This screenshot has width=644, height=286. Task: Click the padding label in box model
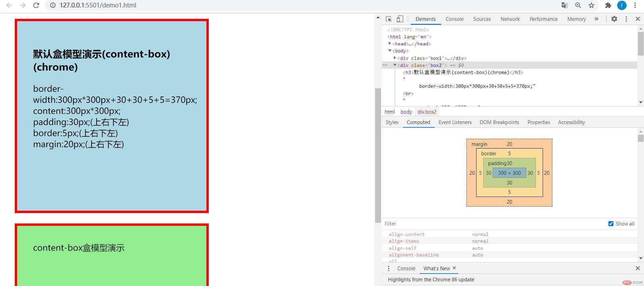[x=497, y=163]
